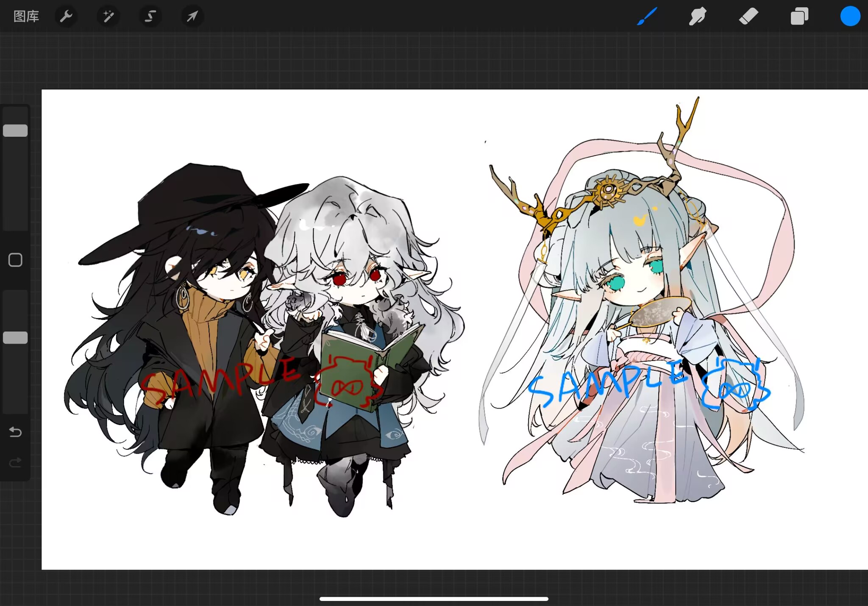
Task: Click the brush opacity slider handle
Action: (x=15, y=338)
